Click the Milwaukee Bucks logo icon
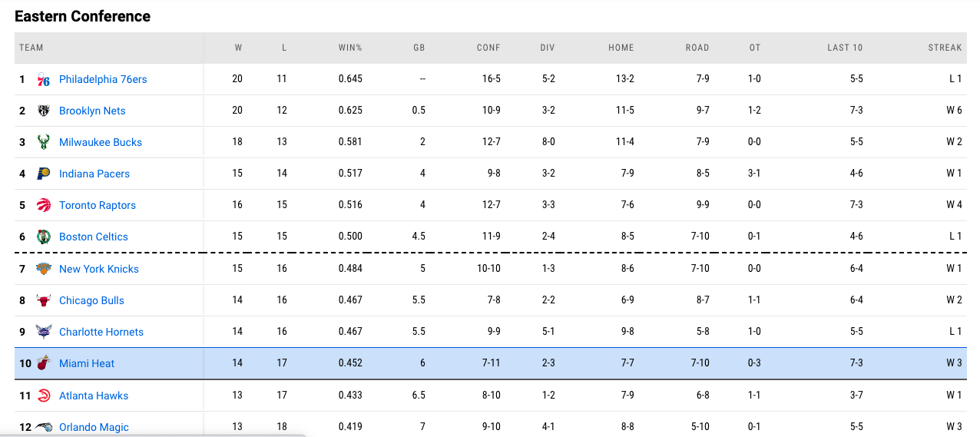This screenshot has width=980, height=437. coord(44,142)
